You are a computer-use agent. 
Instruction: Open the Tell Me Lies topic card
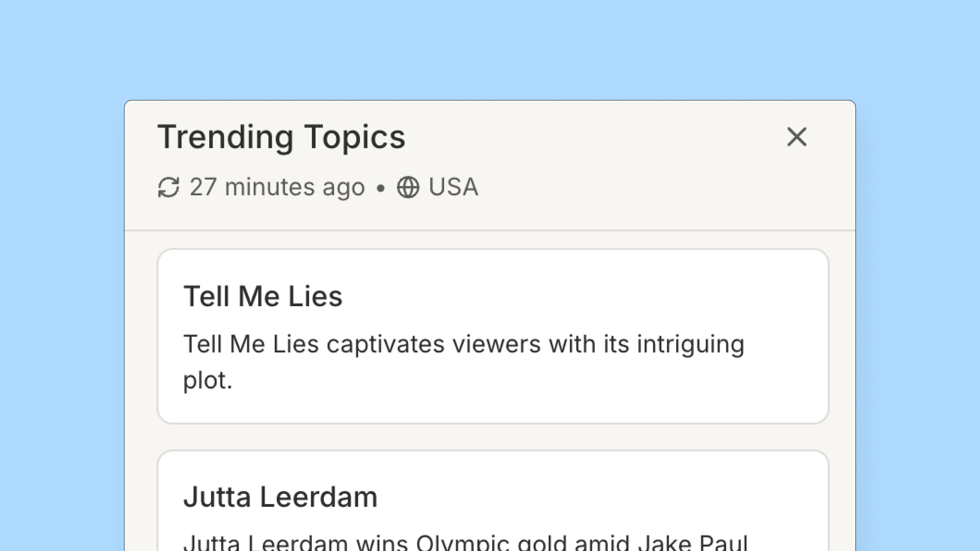[493, 336]
